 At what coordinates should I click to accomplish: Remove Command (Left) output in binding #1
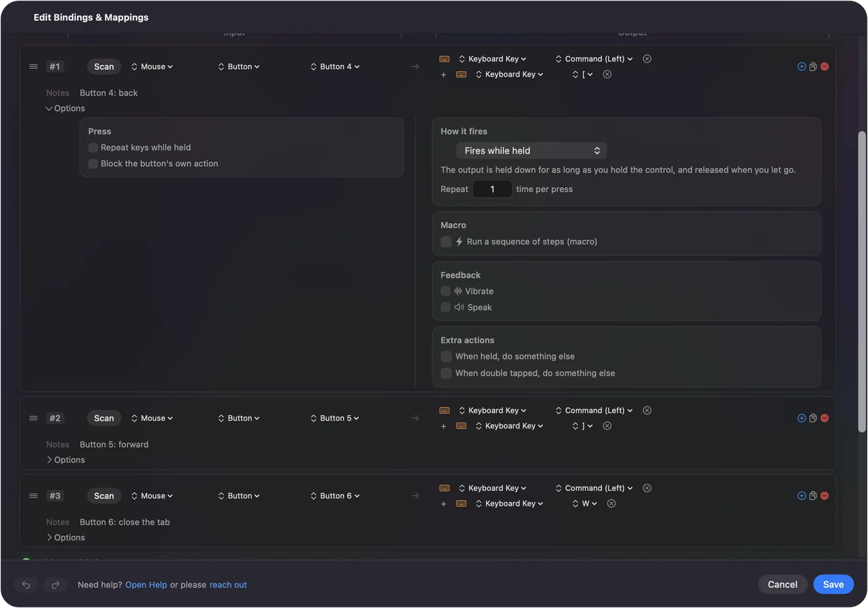(647, 59)
